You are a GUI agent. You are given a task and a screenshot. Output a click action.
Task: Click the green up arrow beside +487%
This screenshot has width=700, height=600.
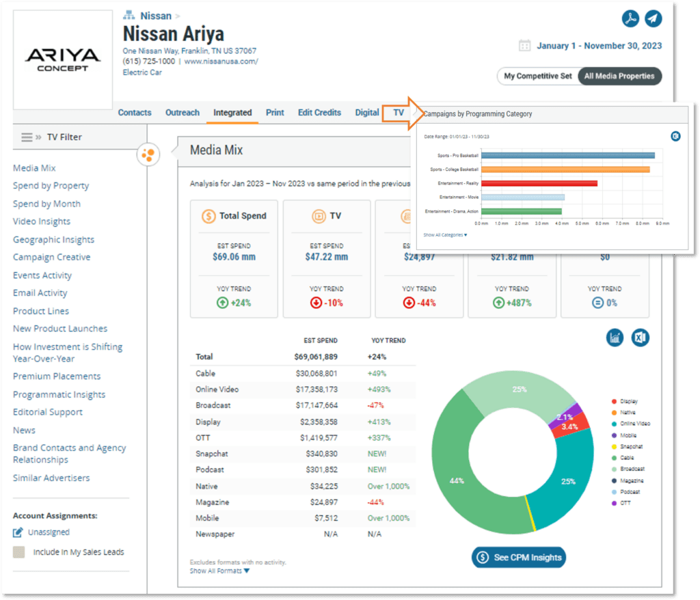(498, 303)
